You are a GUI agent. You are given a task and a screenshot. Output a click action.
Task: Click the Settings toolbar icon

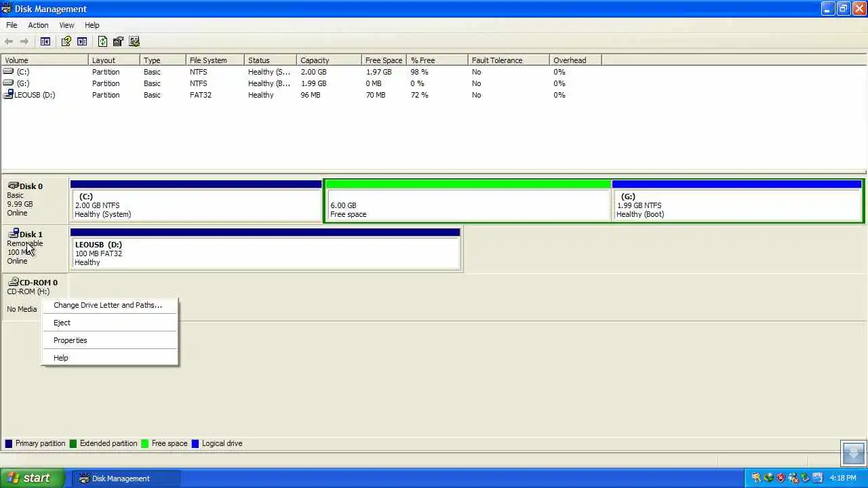134,41
